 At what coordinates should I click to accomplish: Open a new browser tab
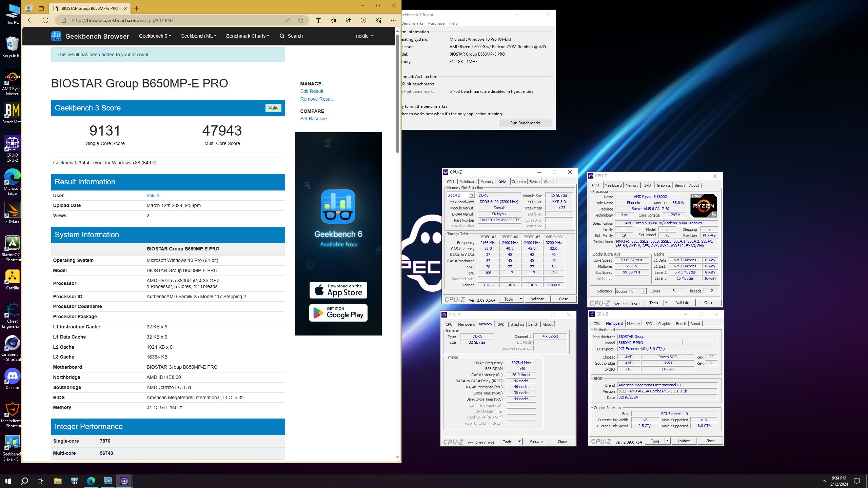click(x=137, y=8)
